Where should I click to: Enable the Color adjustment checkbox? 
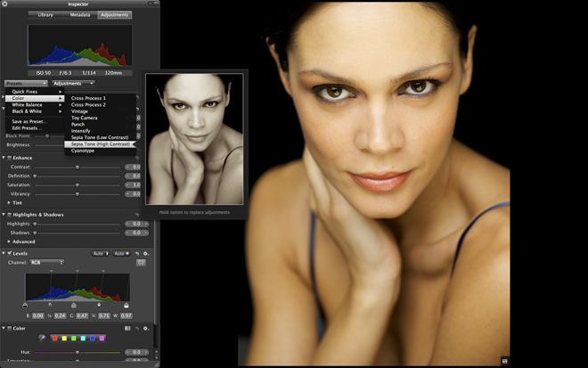[10, 328]
